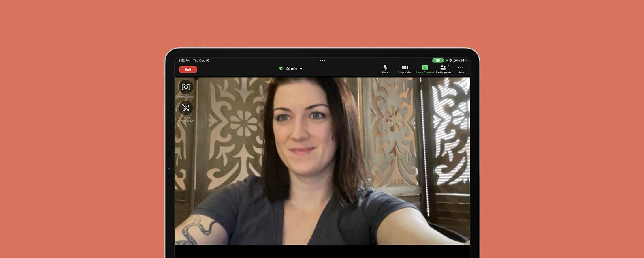Tap the 26% battery indicator

coord(460,60)
